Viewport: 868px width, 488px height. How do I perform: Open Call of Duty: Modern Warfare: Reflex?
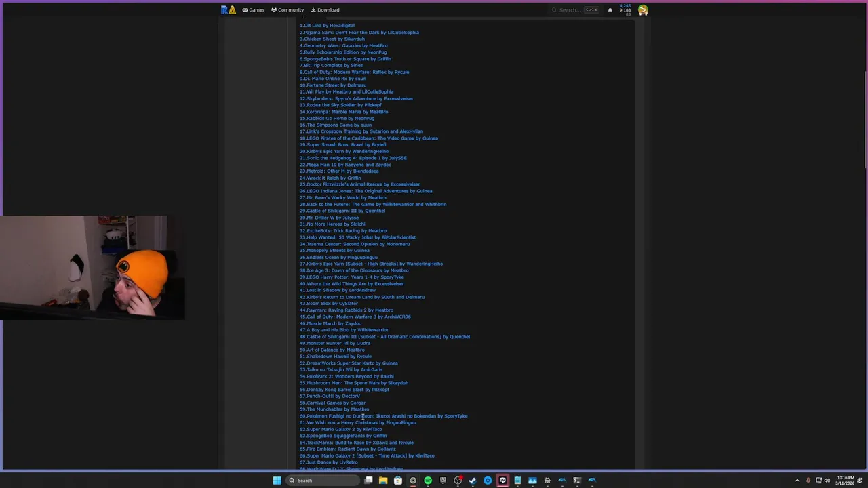pos(355,72)
